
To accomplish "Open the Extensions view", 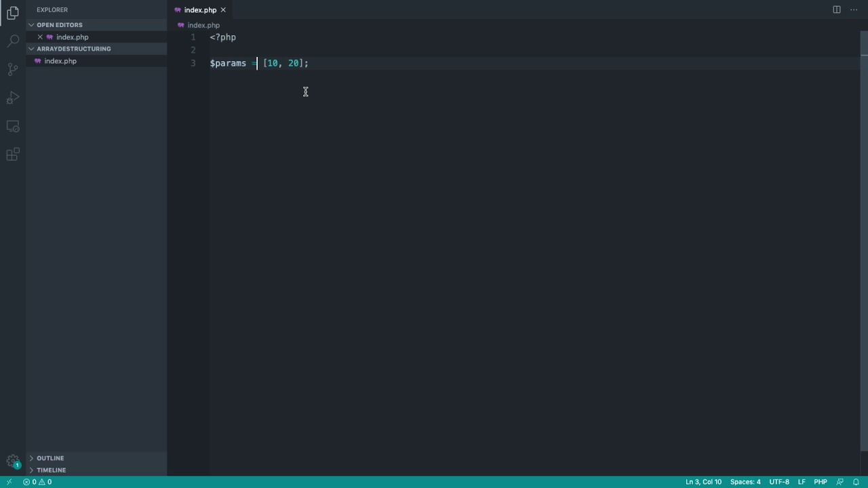I will (x=13, y=155).
